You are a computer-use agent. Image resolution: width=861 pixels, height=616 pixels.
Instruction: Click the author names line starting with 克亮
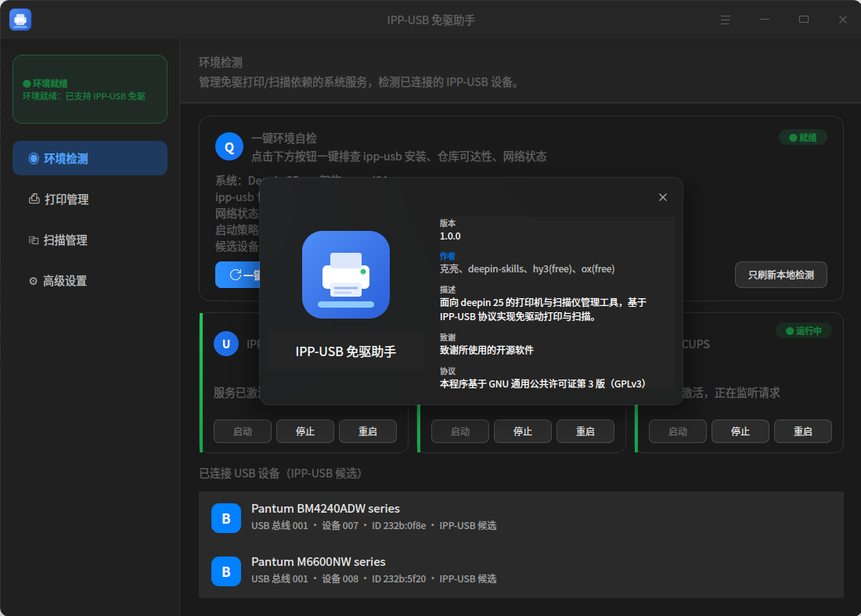(x=527, y=269)
